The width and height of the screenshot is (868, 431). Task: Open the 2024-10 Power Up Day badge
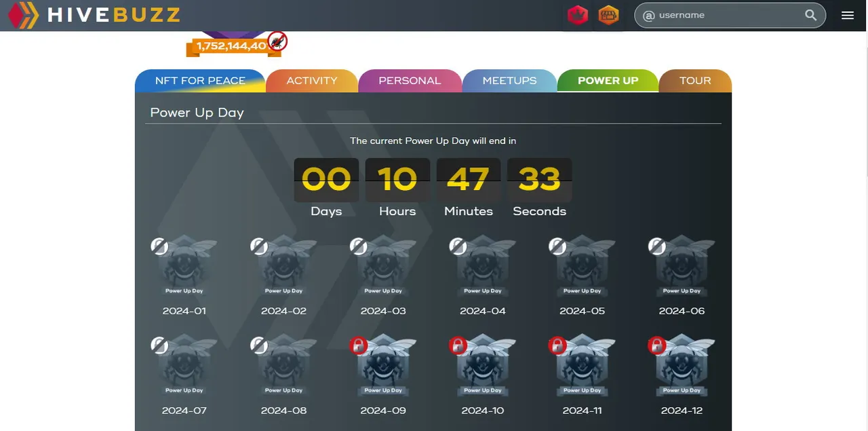[x=483, y=365]
